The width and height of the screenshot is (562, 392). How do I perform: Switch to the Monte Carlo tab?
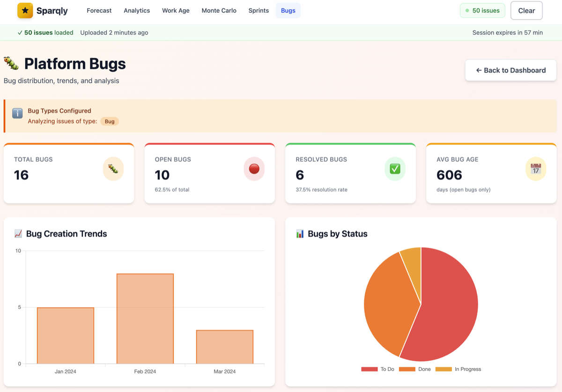tap(219, 10)
